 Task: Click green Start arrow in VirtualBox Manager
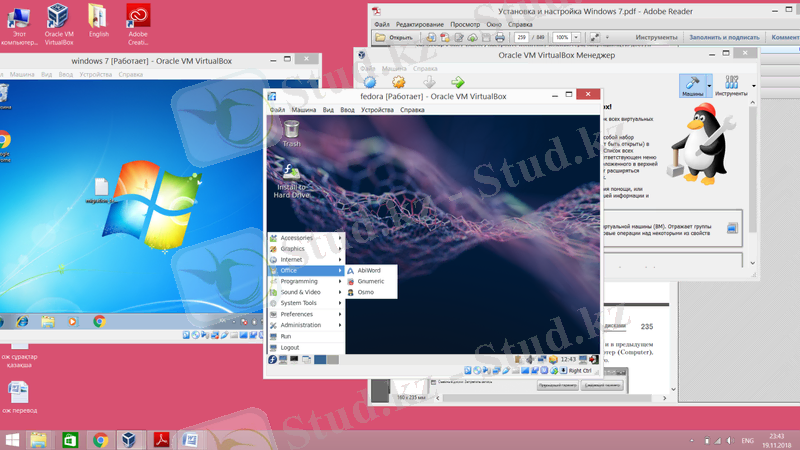[458, 82]
